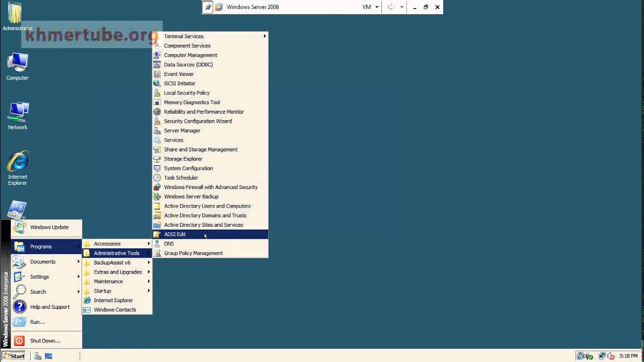
Task: Select Internet Explorer in Programs menu
Action: [117, 300]
